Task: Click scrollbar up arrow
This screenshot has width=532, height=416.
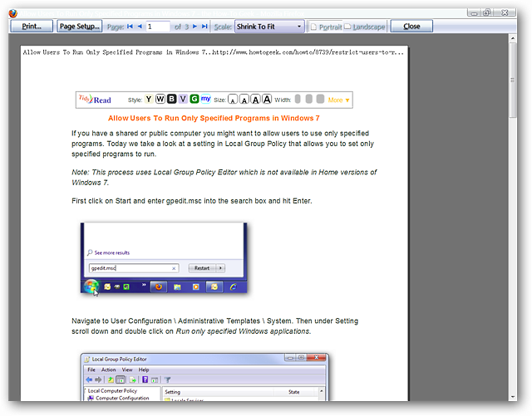Action: (512, 38)
